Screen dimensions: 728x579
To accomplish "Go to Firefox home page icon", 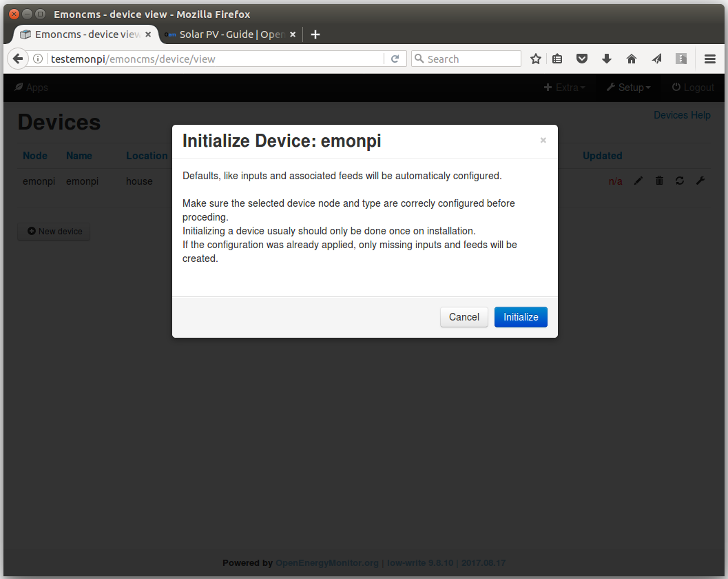I will coord(632,59).
